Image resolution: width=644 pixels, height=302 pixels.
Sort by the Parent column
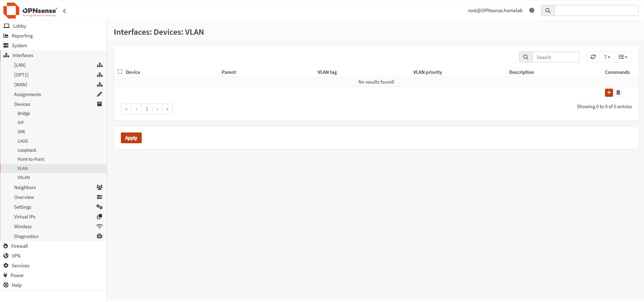229,72
